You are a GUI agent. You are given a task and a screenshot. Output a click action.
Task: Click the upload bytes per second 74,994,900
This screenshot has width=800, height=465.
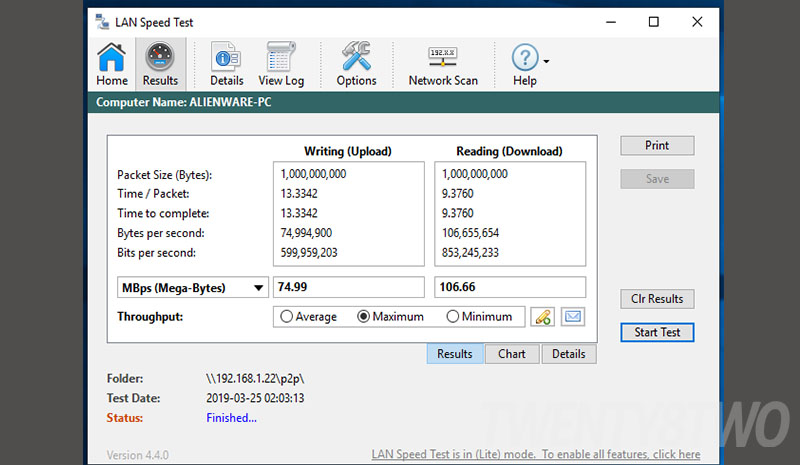(306, 233)
